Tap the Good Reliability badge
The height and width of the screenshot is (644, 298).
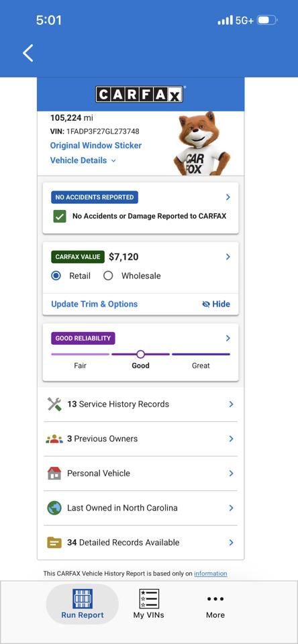pyautogui.click(x=83, y=338)
